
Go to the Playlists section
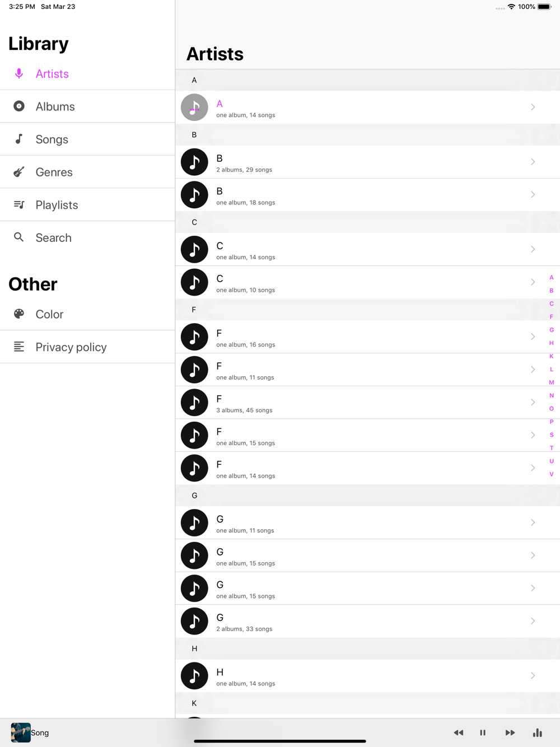click(x=57, y=205)
